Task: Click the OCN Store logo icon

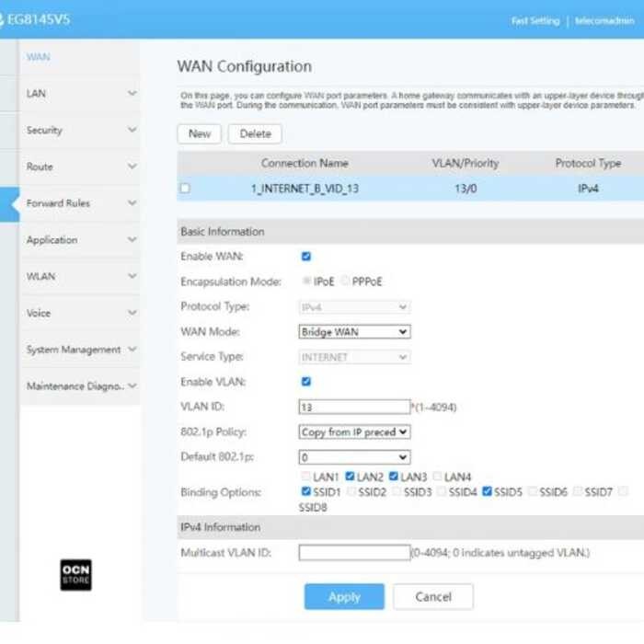Action: [75, 574]
